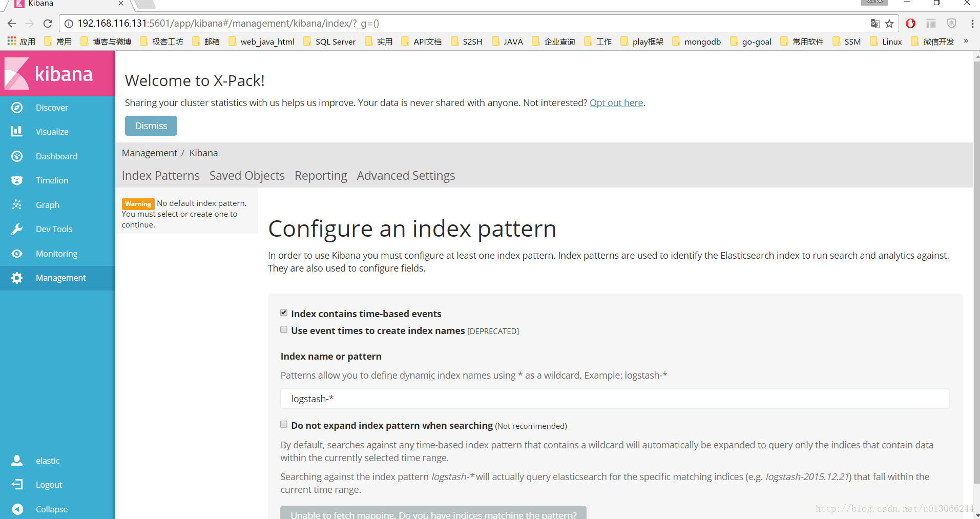This screenshot has width=980, height=519.
Task: Show more bookmarks with the chevron
Action: (966, 41)
